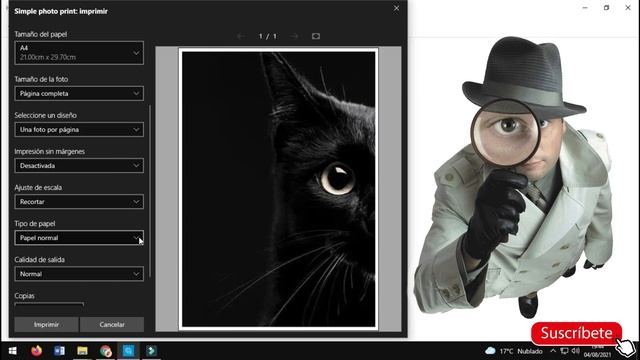640x360 pixels.
Task: Restore the background window size
Action: point(607,8)
